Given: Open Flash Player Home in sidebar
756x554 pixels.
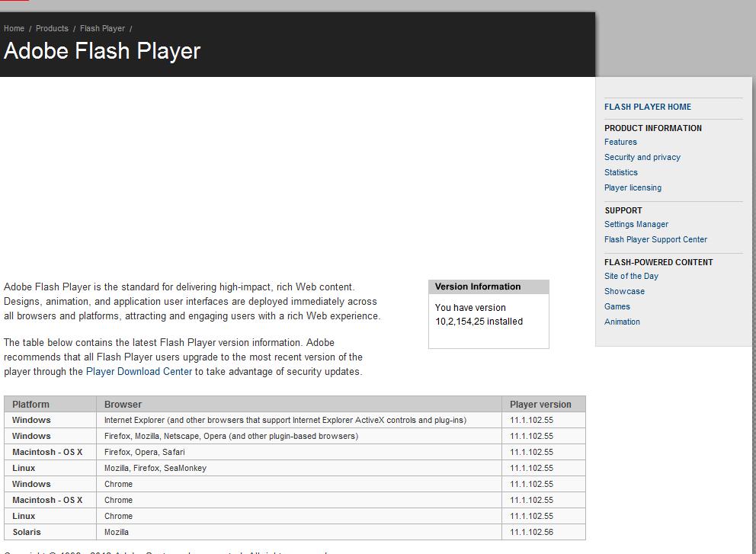Looking at the screenshot, I should click(648, 107).
